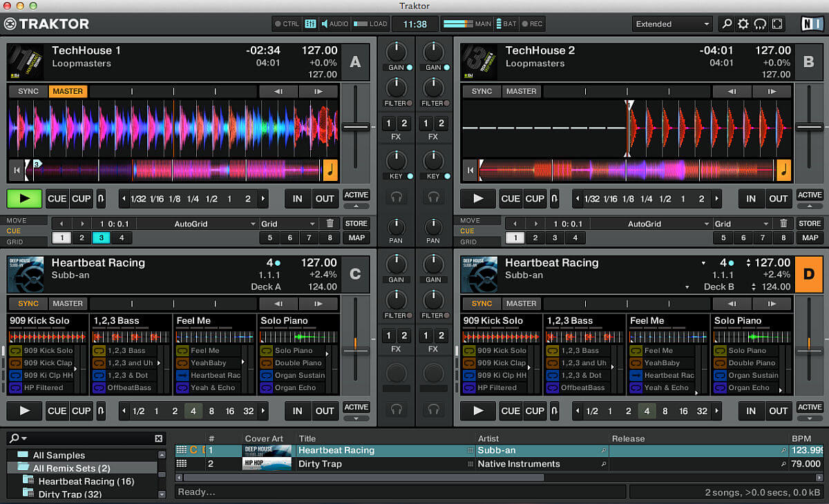The image size is (829, 504).
Task: Click the headphones cue icon in header
Action: pos(761,24)
